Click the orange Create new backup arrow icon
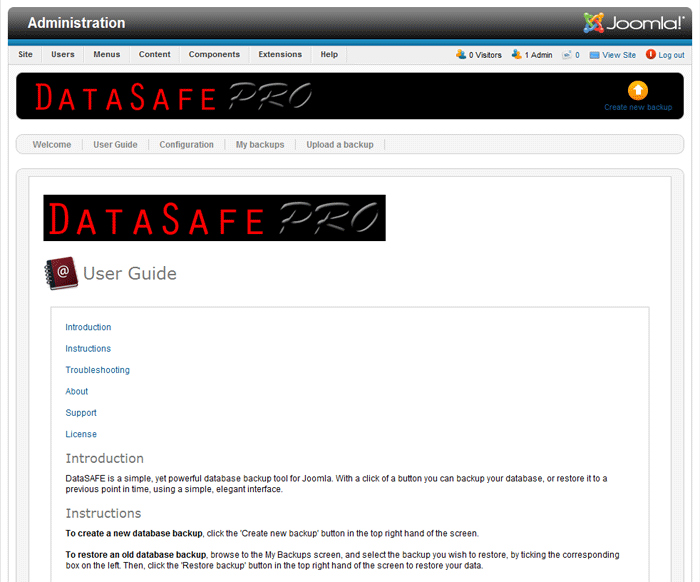The image size is (700, 582). pyautogui.click(x=638, y=91)
